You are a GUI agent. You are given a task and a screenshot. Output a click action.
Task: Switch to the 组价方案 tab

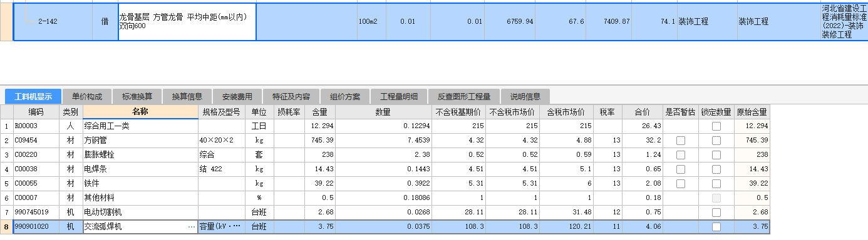point(345,97)
